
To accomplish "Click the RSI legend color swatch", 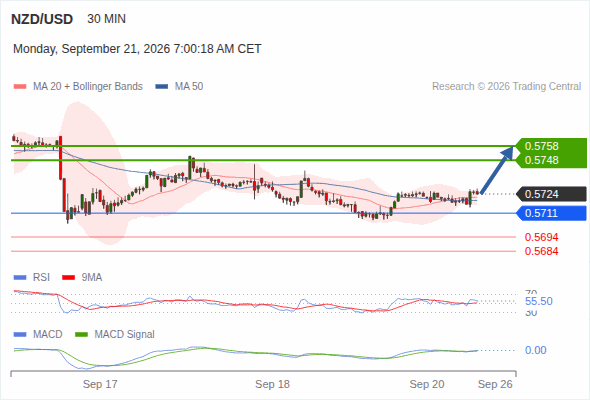I will 20,278.
